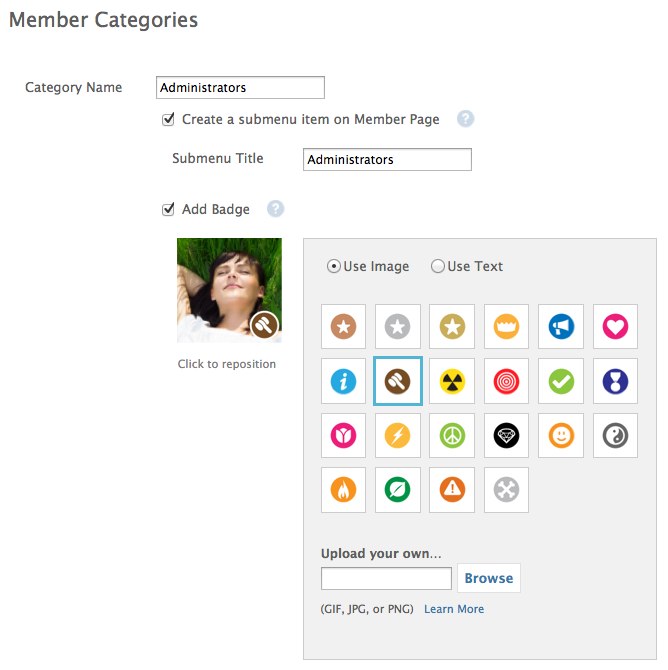This screenshot has width=668, height=670.
Task: Click the 'Upload your own...' heading
Action: coord(381,553)
